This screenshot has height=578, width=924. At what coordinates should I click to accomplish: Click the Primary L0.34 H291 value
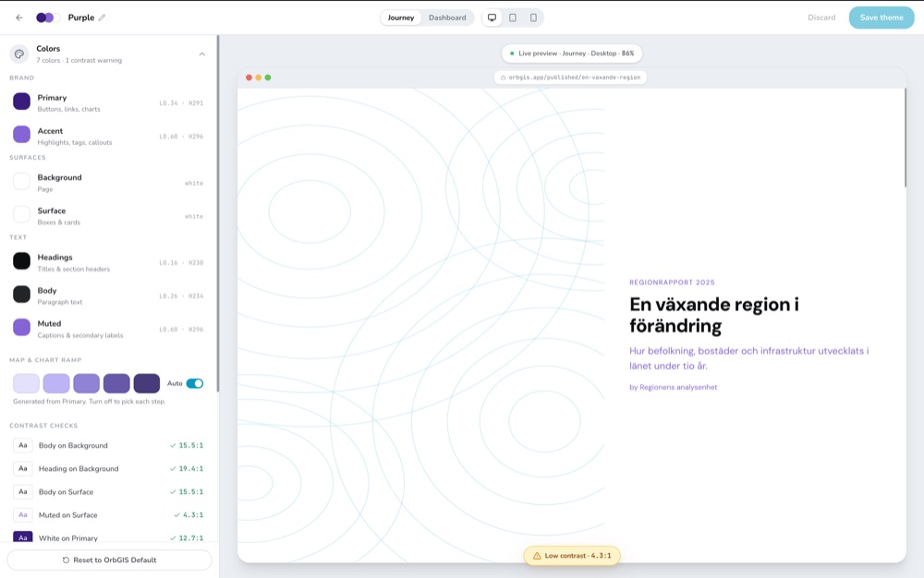pos(181,103)
